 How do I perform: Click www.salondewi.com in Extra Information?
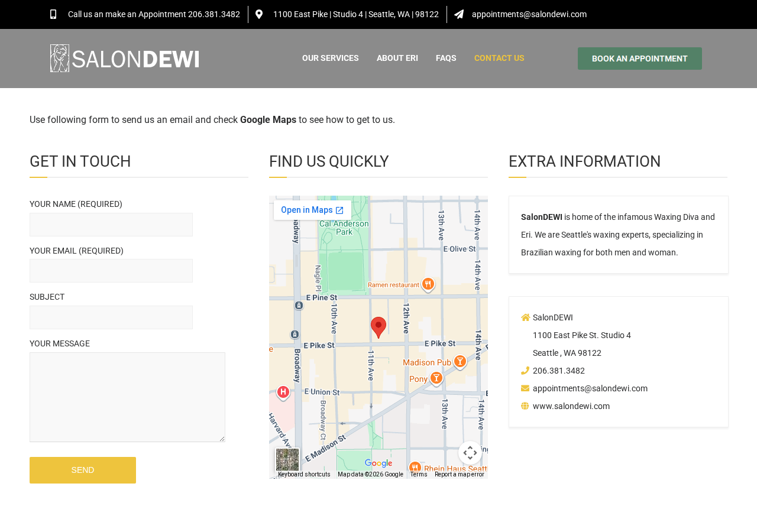[x=571, y=406]
